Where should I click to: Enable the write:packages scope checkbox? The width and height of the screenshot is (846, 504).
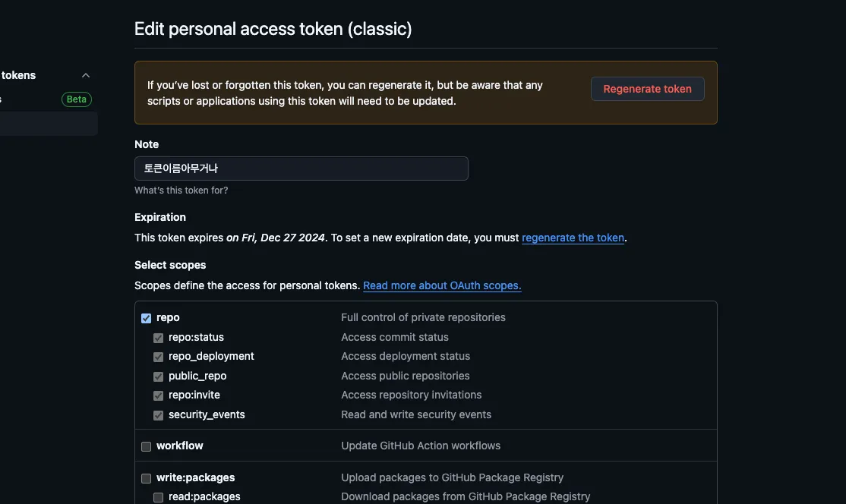(147, 478)
